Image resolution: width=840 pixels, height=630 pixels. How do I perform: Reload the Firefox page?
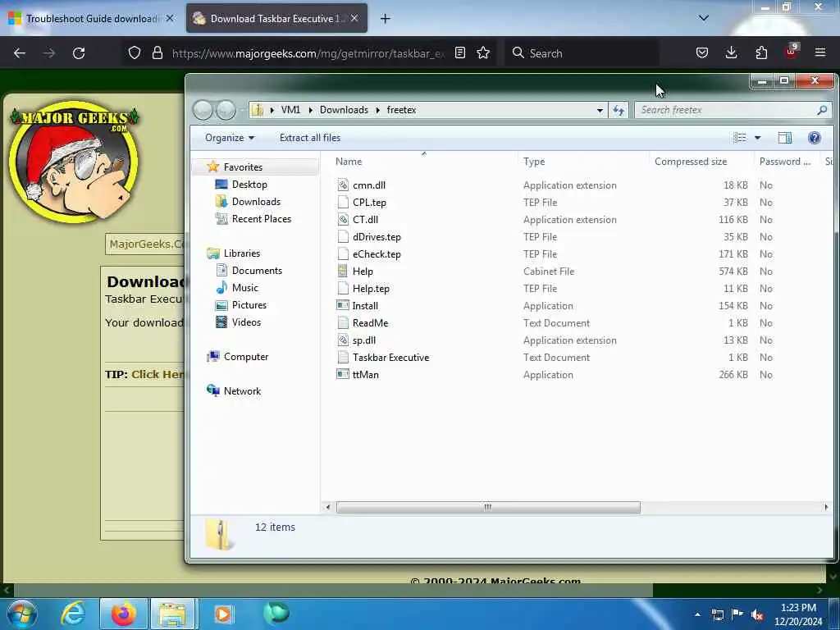click(x=79, y=53)
